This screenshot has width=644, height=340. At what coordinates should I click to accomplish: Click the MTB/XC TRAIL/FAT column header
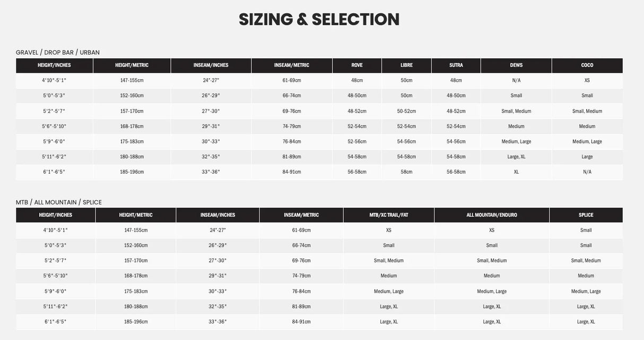point(389,215)
